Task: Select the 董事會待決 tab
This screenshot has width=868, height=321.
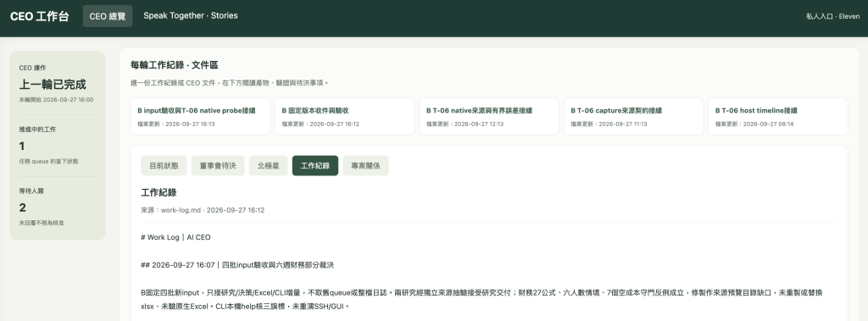Action: tap(218, 165)
